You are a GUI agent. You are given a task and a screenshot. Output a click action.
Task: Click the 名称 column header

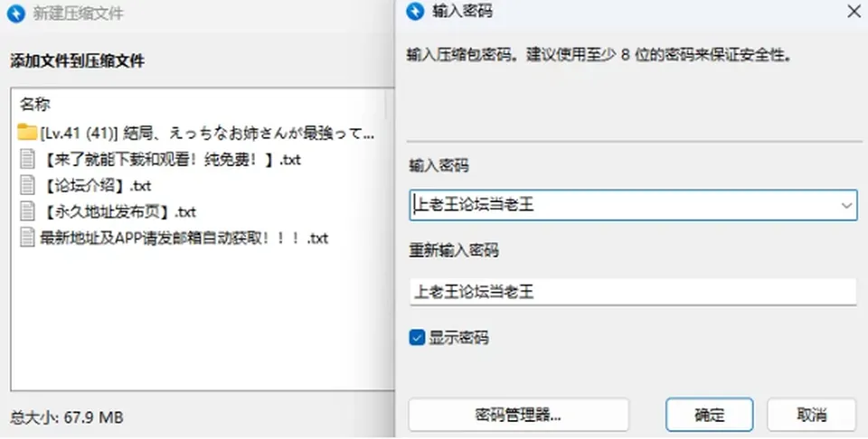(x=35, y=105)
